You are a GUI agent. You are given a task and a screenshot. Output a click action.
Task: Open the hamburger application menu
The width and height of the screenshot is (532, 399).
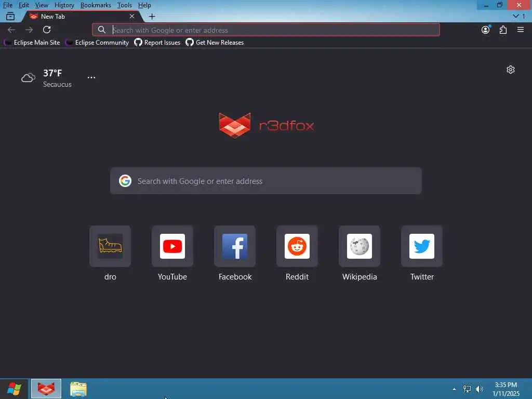point(521,30)
